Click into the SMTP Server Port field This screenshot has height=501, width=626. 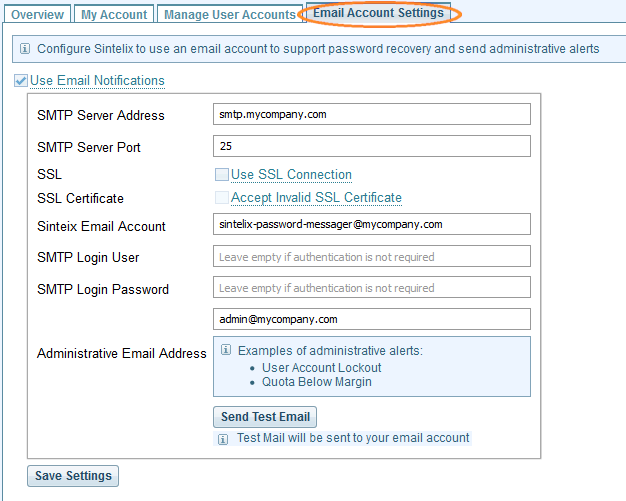372,146
